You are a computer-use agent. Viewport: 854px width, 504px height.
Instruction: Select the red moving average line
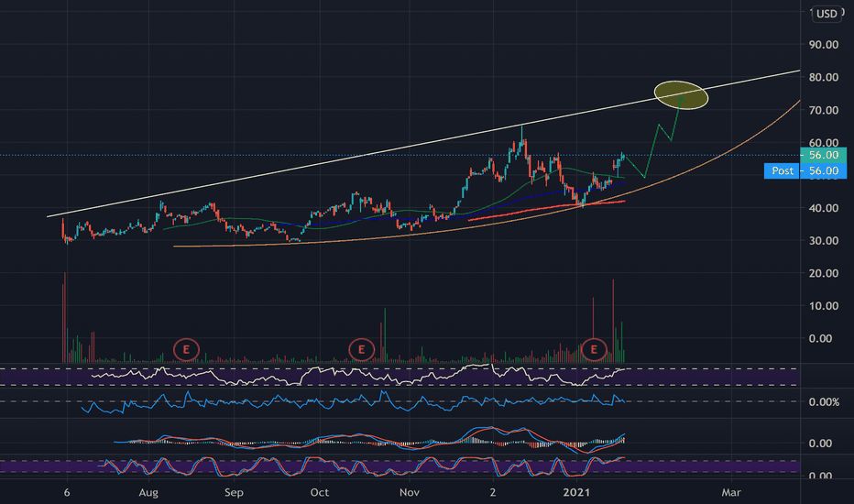(546, 210)
